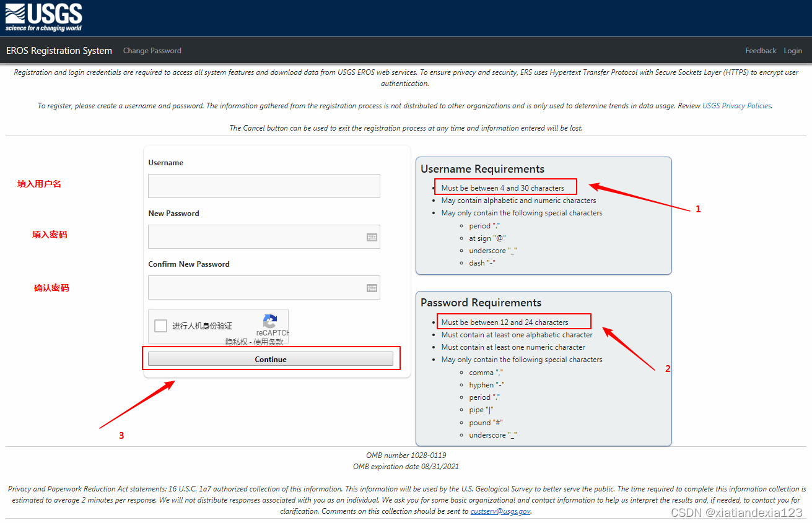Open the reCAPTCHA privacy link
Viewport: 812px width, 523px height.
point(237,342)
